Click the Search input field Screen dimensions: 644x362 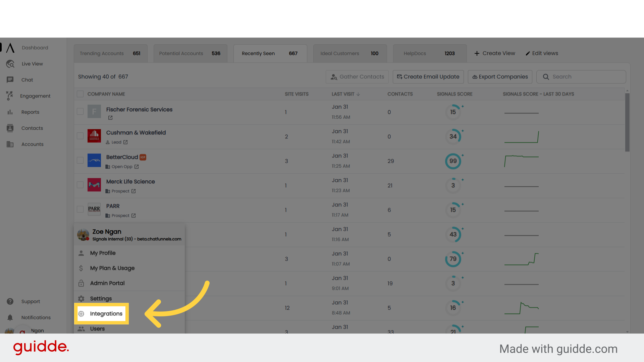[x=581, y=77]
